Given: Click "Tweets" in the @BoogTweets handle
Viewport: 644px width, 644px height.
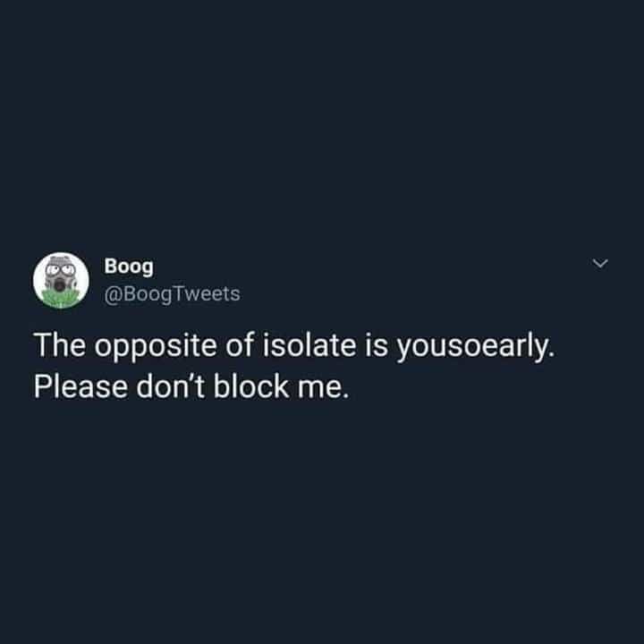Looking at the screenshot, I should click(x=208, y=293).
